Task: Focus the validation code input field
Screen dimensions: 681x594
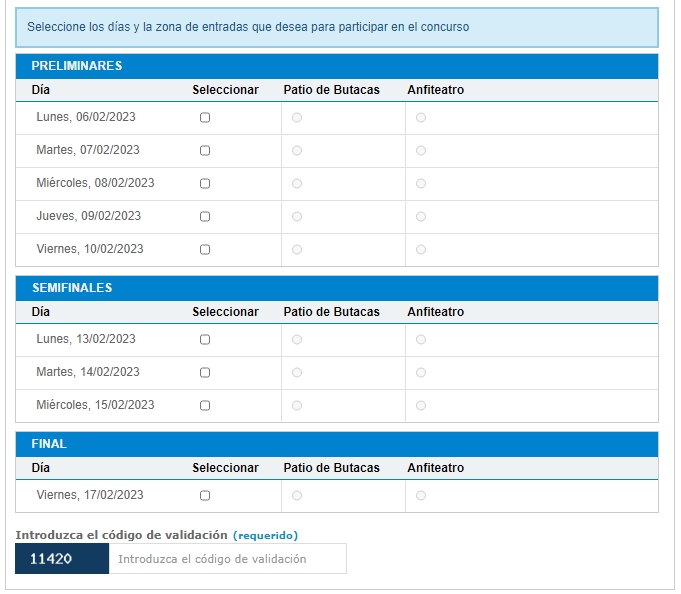Action: click(x=228, y=559)
